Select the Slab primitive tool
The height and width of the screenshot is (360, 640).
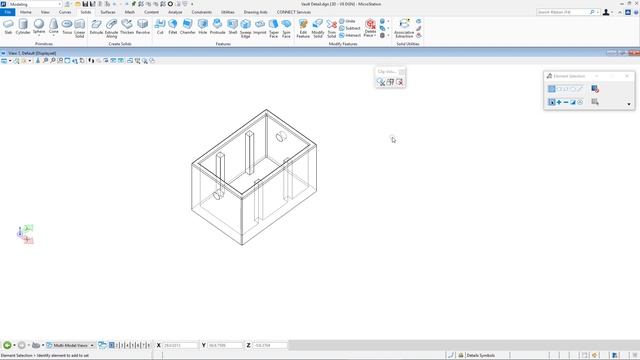tap(8, 27)
